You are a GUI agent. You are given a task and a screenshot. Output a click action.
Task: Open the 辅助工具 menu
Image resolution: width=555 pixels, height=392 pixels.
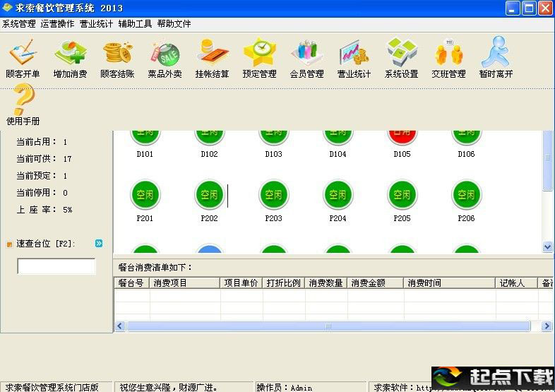pyautogui.click(x=135, y=24)
